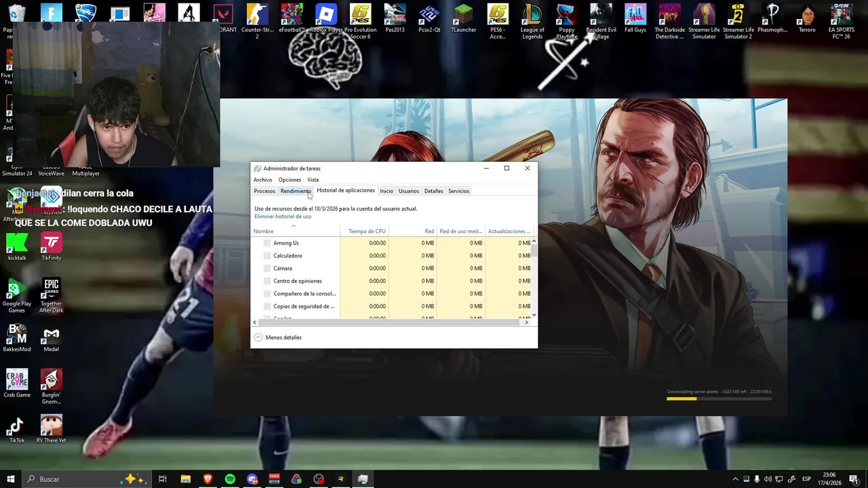The width and height of the screenshot is (868, 488).
Task: Launch the RV There Yet shortcut
Action: pos(52,430)
